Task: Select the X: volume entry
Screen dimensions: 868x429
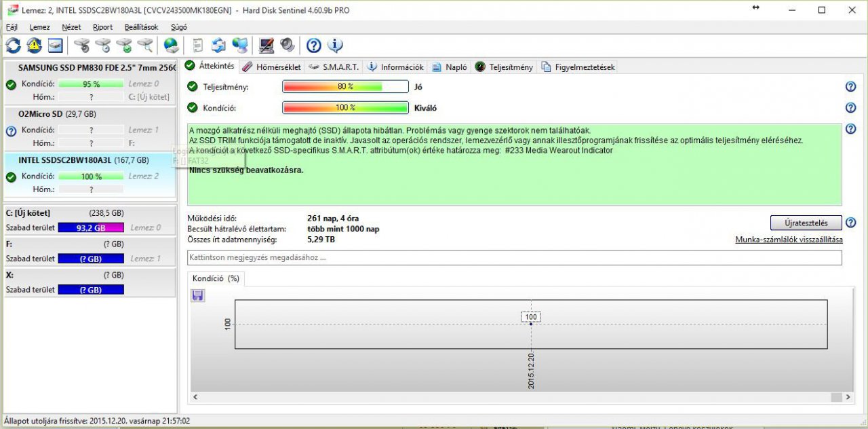Action: pyautogui.click(x=90, y=282)
